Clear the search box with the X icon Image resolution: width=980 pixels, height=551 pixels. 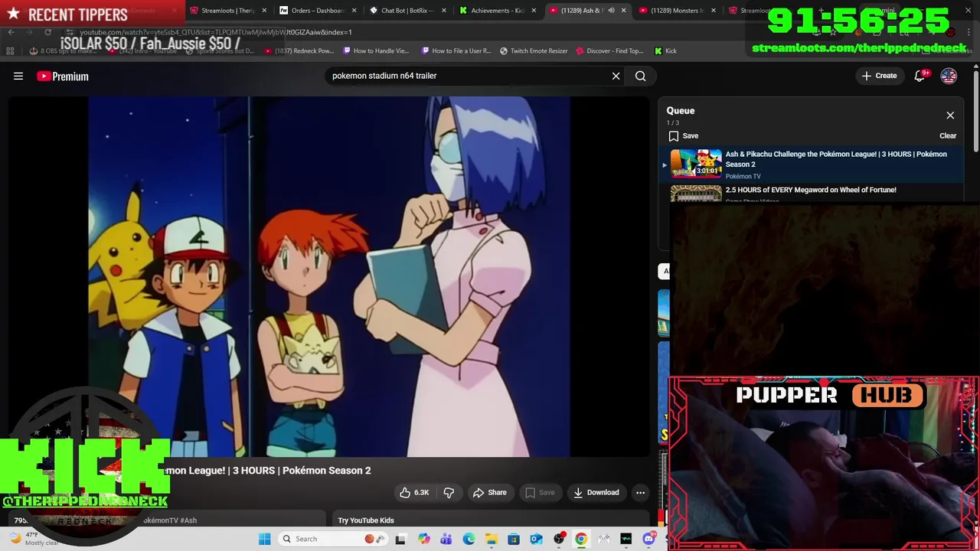[x=616, y=76]
